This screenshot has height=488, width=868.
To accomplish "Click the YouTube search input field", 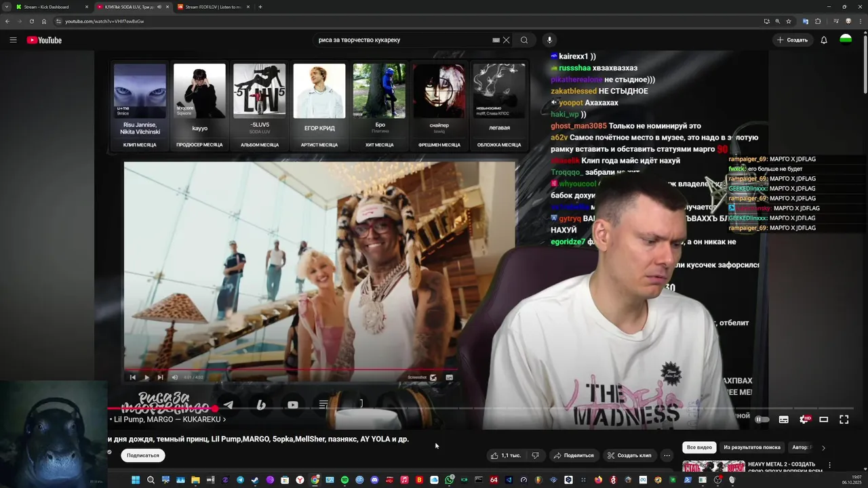I will (x=403, y=40).
